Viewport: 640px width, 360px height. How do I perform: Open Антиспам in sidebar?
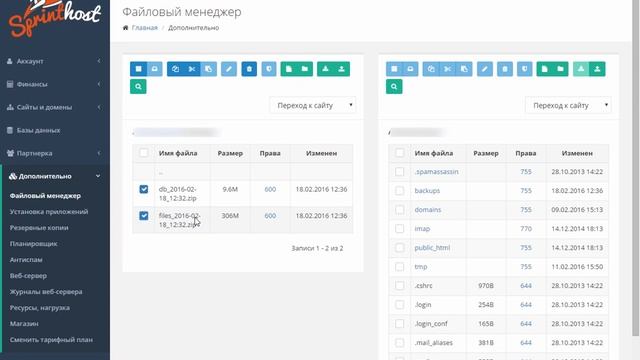[26, 260]
